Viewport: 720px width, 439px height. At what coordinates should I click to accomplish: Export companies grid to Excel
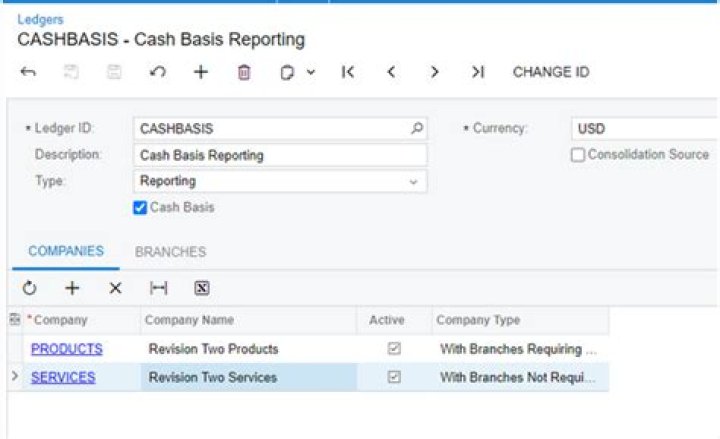point(201,288)
